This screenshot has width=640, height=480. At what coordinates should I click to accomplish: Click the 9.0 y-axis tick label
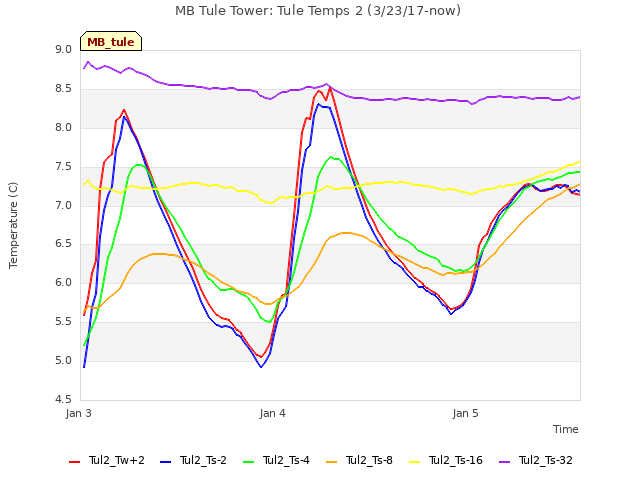[63, 50]
